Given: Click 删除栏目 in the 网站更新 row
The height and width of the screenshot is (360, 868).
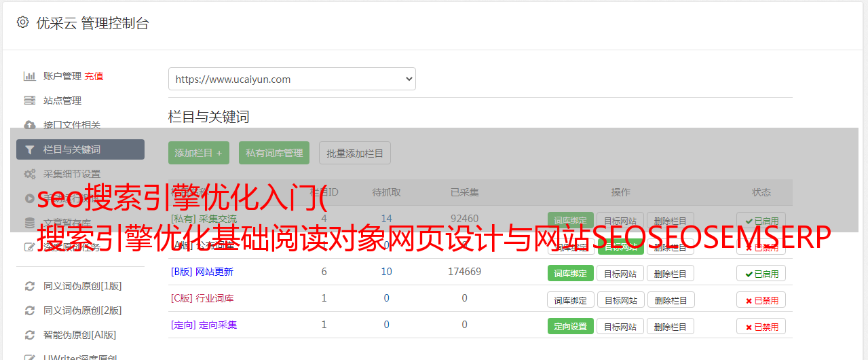Looking at the screenshot, I should pyautogui.click(x=671, y=273).
